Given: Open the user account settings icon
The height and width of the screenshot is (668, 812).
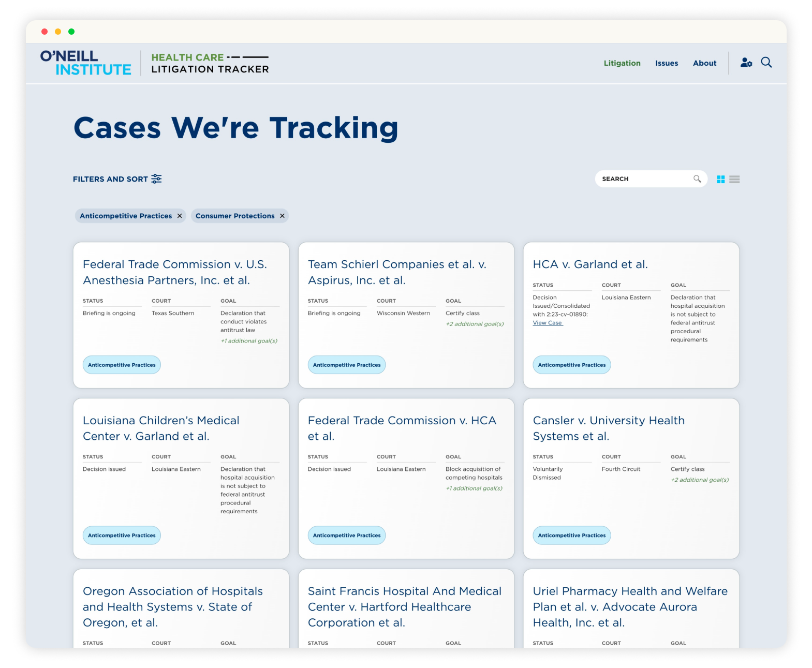Looking at the screenshot, I should coord(746,63).
